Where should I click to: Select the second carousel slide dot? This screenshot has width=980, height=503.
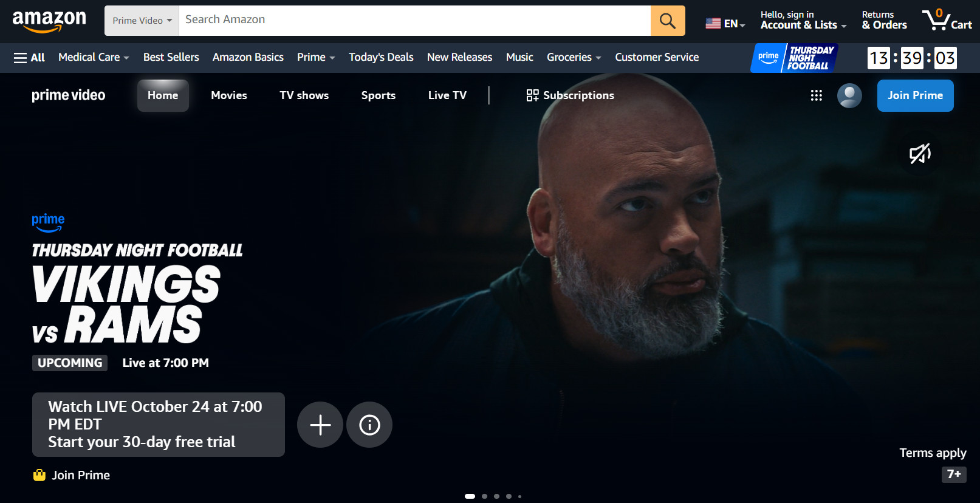pyautogui.click(x=484, y=496)
